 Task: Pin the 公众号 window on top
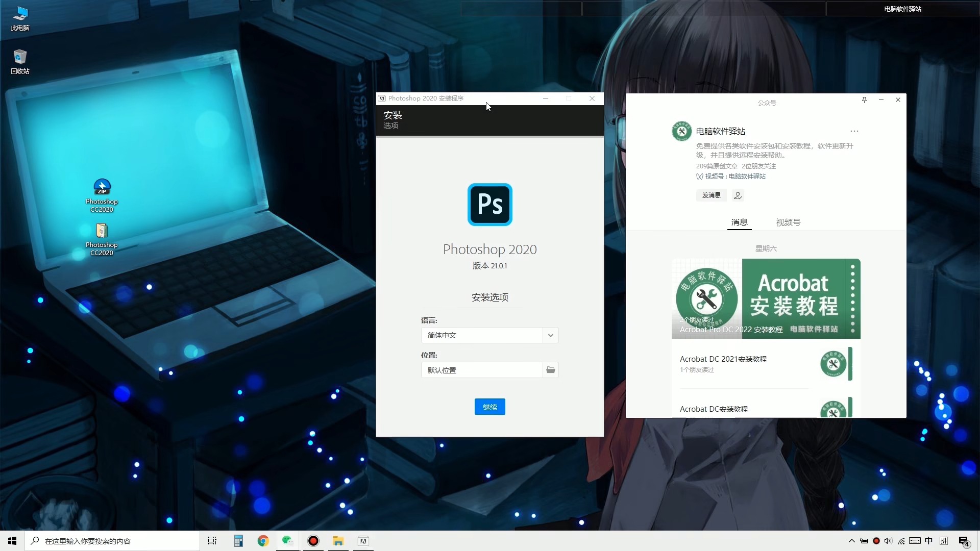click(x=864, y=100)
